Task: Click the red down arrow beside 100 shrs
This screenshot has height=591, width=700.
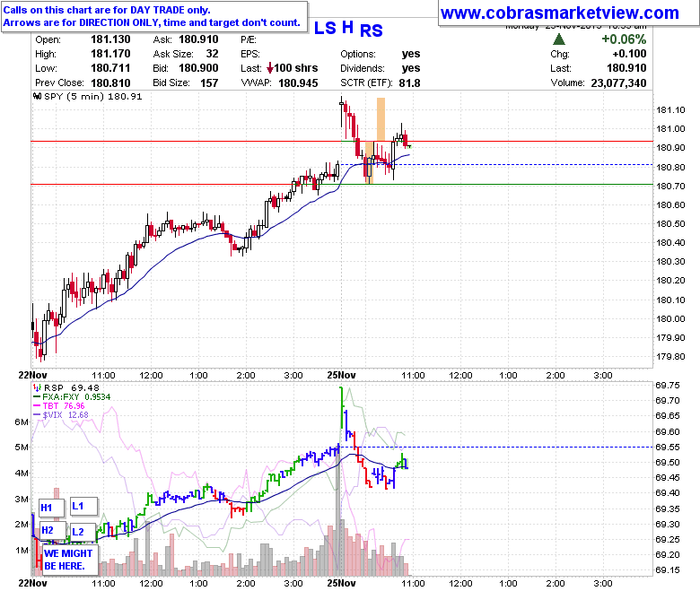Action: [x=269, y=68]
